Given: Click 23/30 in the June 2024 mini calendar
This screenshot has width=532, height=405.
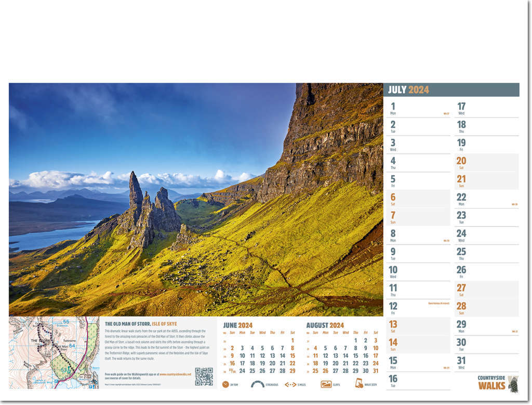Looking at the screenshot, I should pyautogui.click(x=232, y=371).
